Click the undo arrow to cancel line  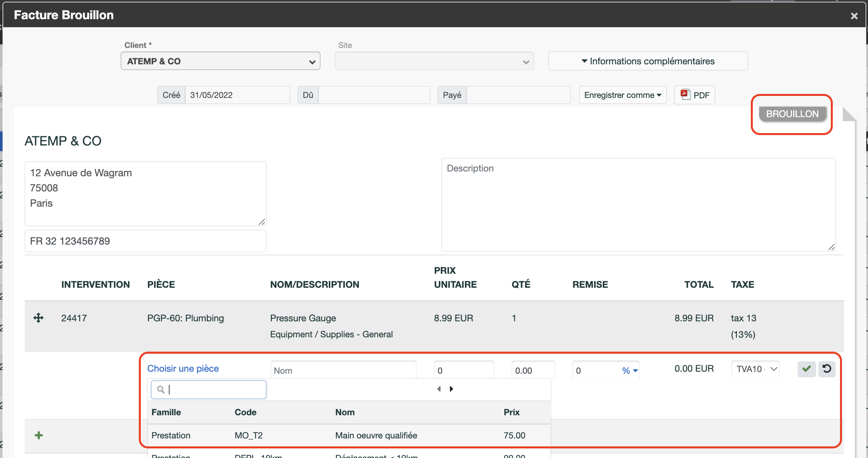pyautogui.click(x=827, y=369)
